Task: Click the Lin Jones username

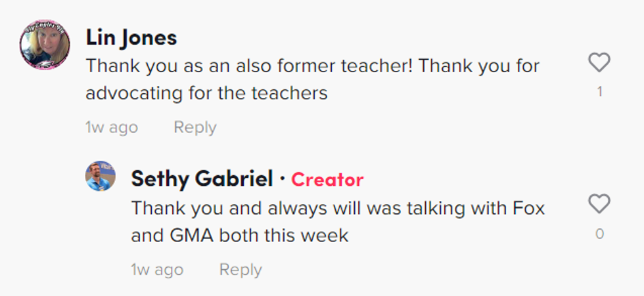Action: pos(131,38)
